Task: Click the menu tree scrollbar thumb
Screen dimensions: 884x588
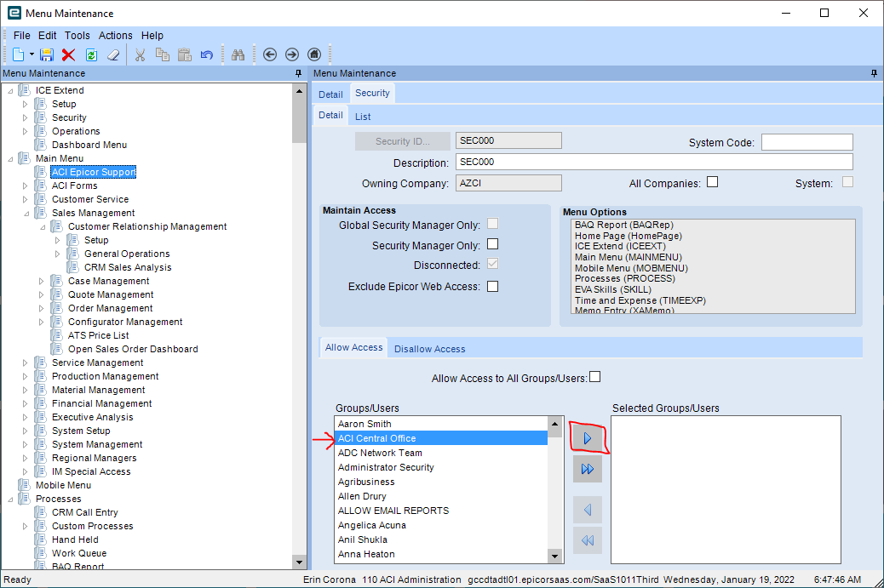Action: (299, 119)
